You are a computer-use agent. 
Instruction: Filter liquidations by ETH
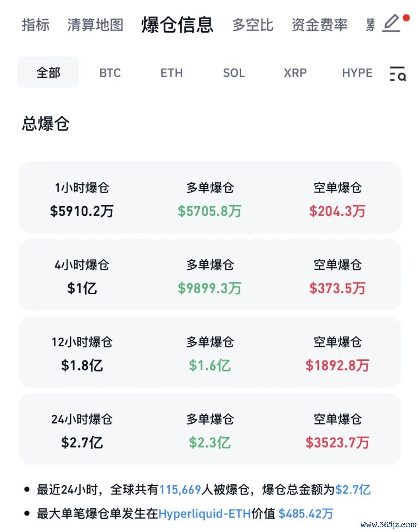[x=172, y=73]
